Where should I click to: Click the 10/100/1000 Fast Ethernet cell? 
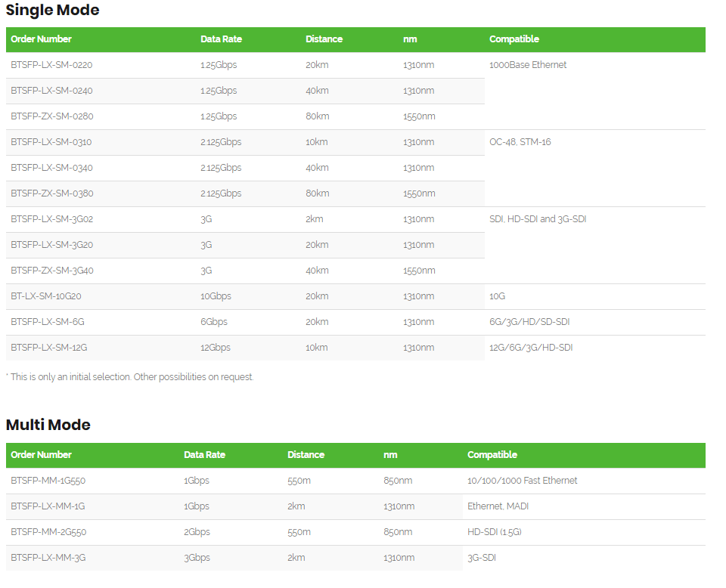(522, 481)
